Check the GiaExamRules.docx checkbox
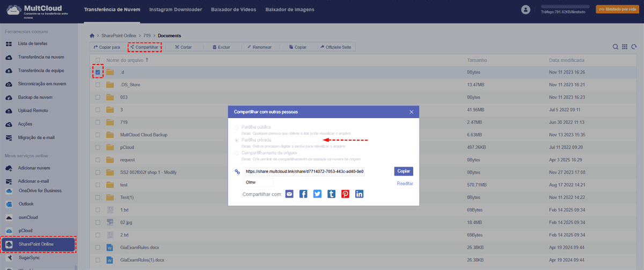The image size is (644, 270). (97, 247)
